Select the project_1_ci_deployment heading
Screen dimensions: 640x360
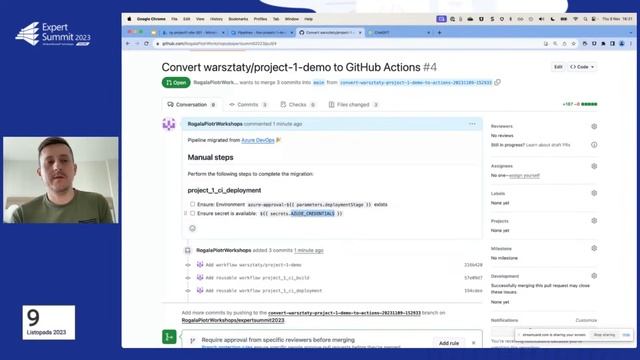coord(224,190)
